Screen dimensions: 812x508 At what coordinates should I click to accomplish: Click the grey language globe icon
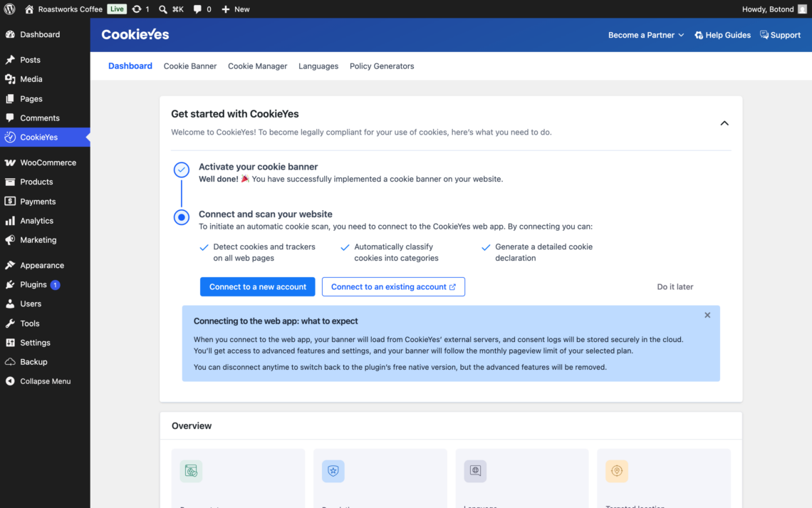point(475,471)
